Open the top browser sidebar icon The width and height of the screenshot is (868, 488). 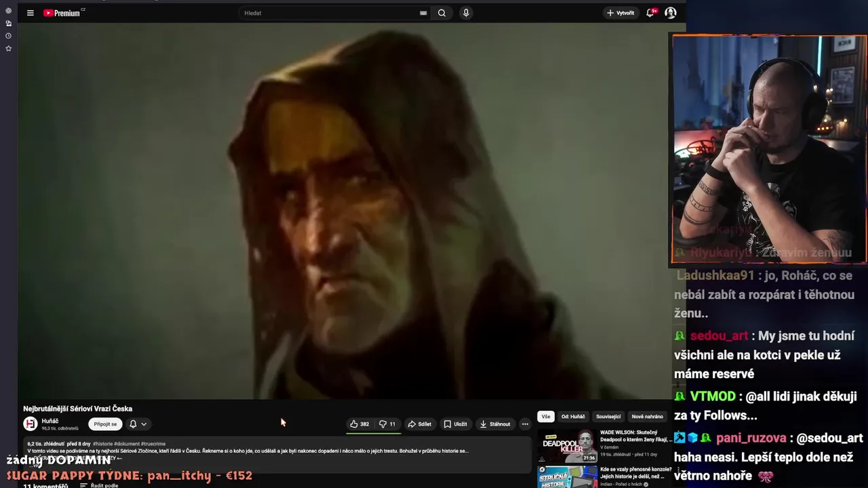(8, 11)
